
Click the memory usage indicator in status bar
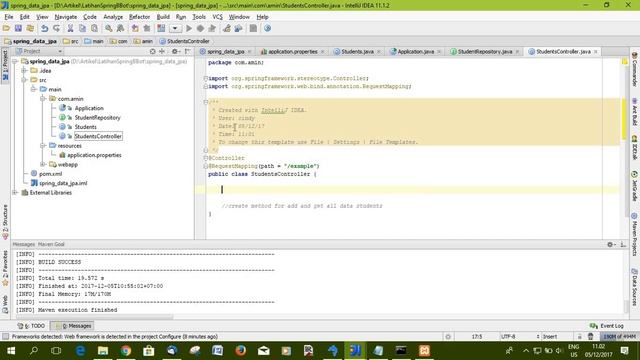[x=619, y=337]
